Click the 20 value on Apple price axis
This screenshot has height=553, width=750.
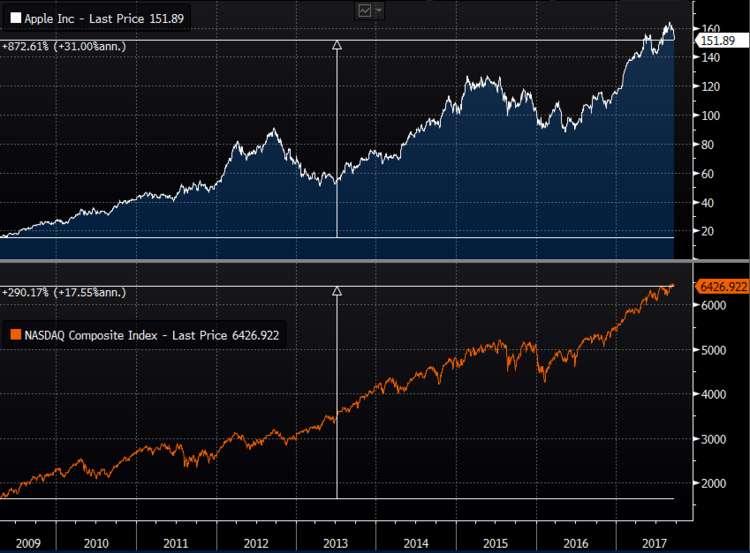pos(707,231)
